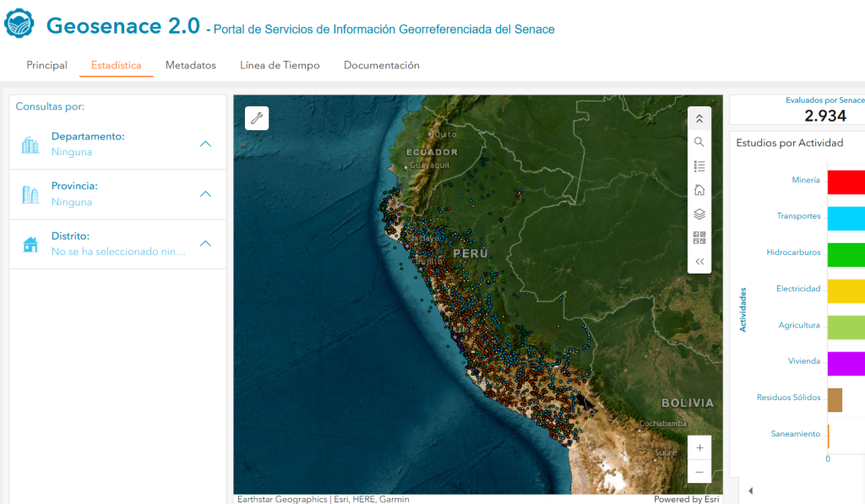Open the map tools wrench button
Viewport: 865px width, 504px height.
[x=257, y=118]
